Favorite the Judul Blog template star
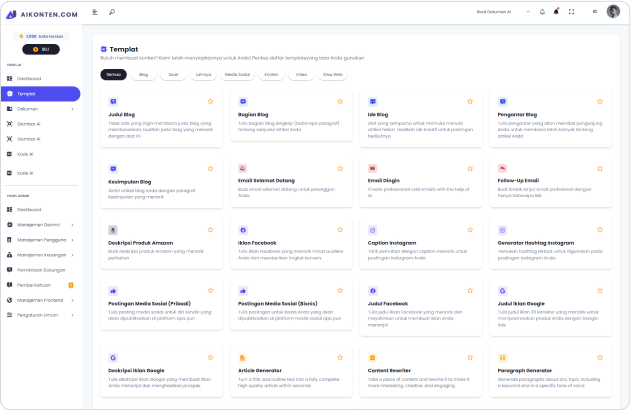 tap(210, 101)
